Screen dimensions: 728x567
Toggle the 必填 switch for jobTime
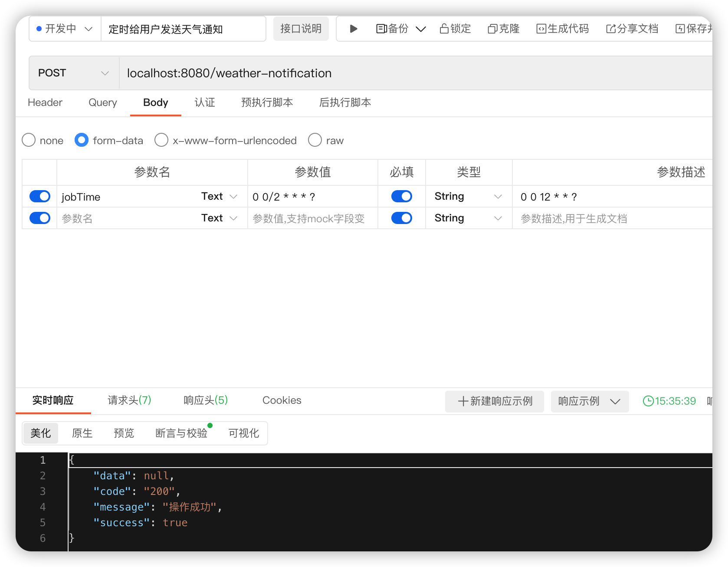[x=402, y=196]
